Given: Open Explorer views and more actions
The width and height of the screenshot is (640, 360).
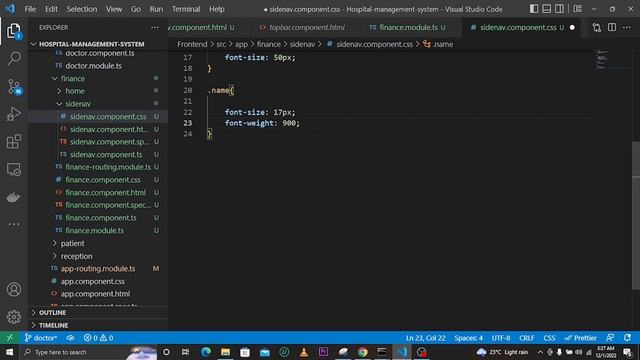Looking at the screenshot, I should (155, 27).
